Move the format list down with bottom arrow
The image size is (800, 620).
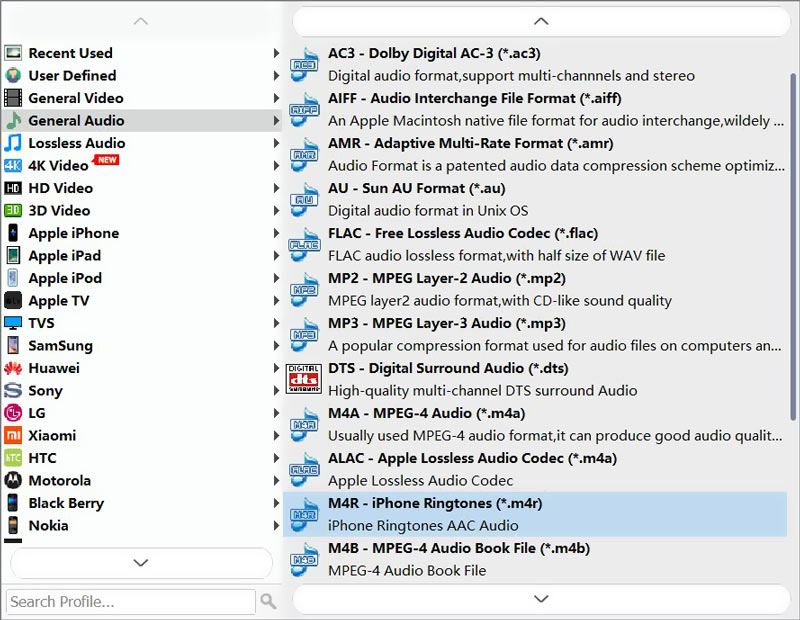pyautogui.click(x=541, y=598)
